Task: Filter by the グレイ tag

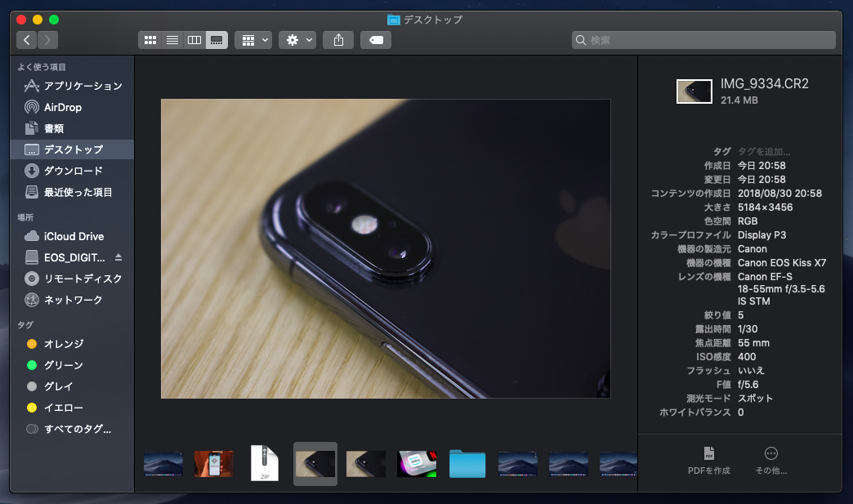Action: pyautogui.click(x=72, y=386)
